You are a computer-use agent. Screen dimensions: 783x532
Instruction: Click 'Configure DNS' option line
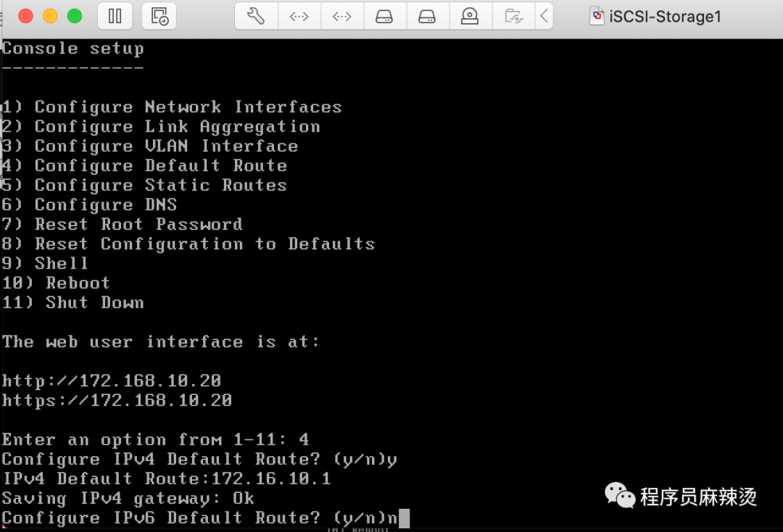tap(89, 204)
